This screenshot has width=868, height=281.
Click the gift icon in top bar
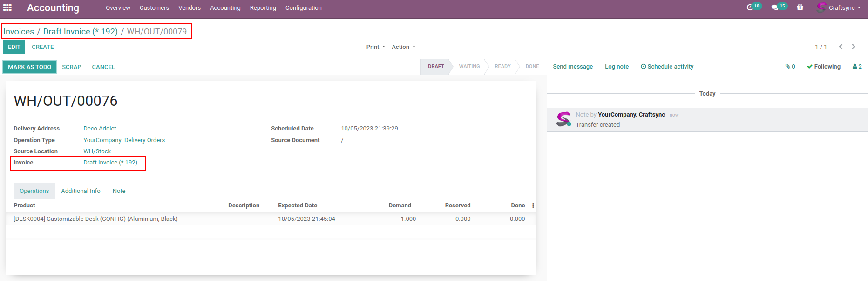[x=800, y=7]
